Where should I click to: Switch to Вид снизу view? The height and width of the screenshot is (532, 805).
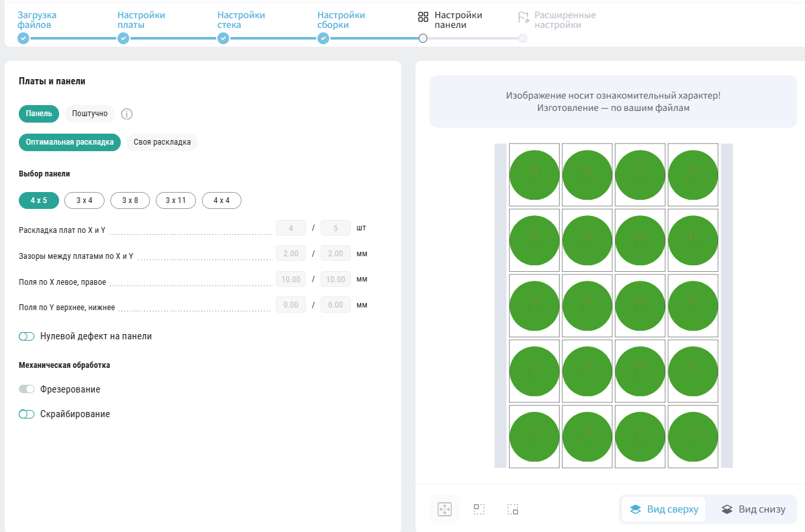coord(753,509)
